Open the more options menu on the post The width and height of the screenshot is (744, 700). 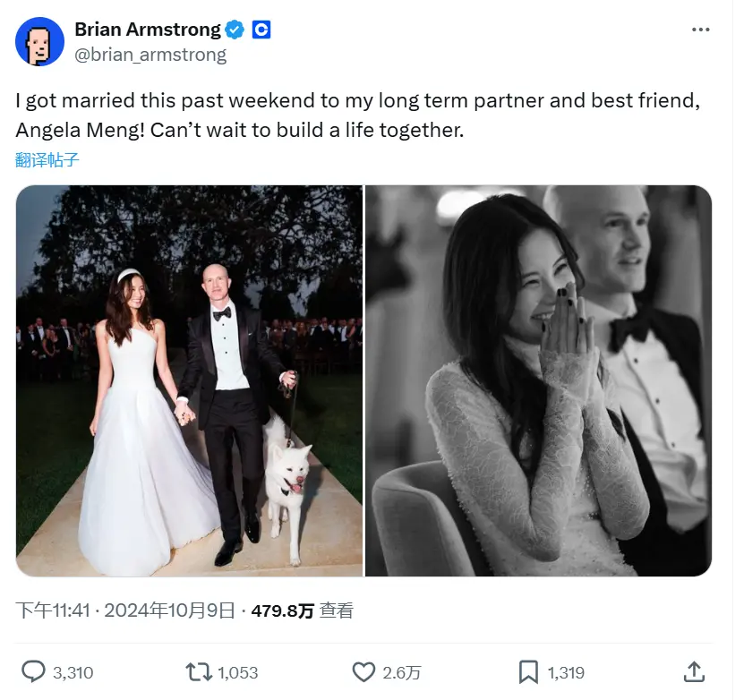[x=701, y=30]
